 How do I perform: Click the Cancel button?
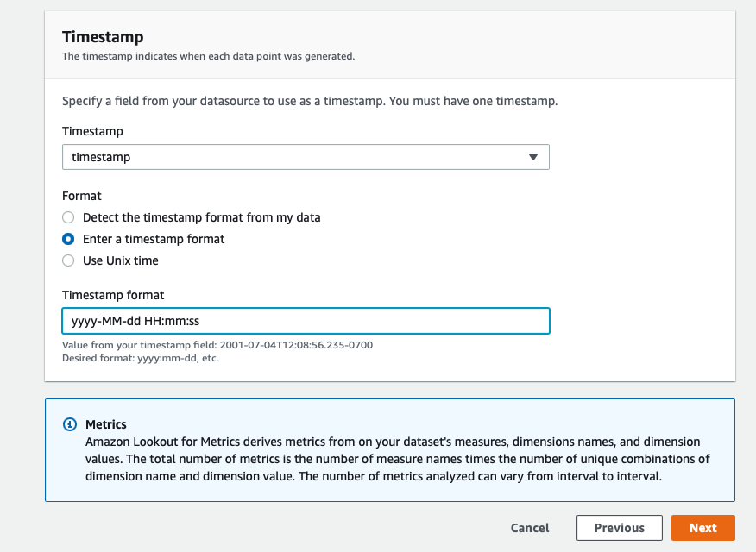[x=530, y=528]
